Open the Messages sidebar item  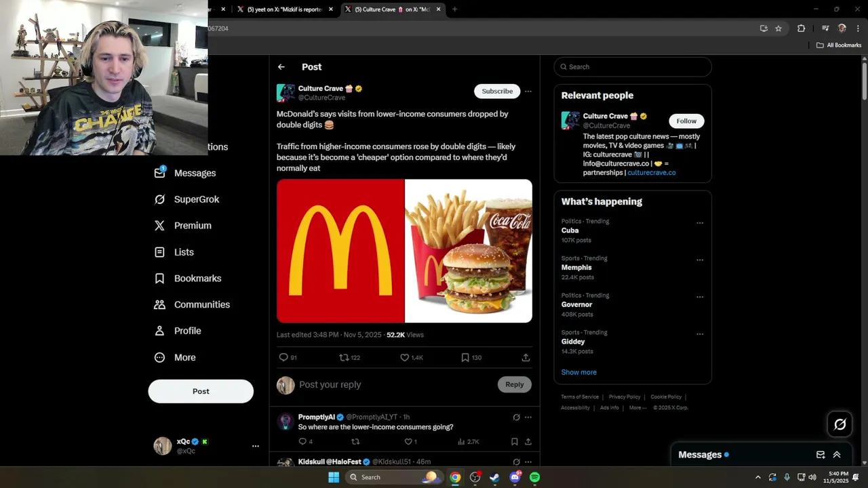pos(185,173)
